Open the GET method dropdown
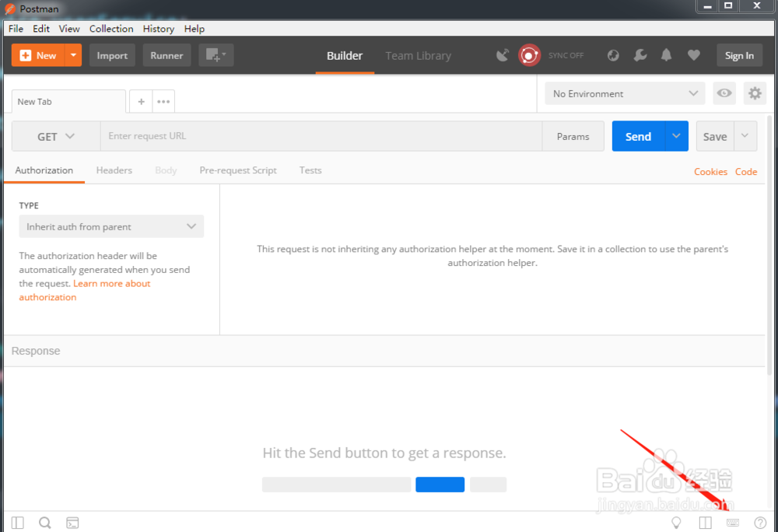 tap(55, 136)
